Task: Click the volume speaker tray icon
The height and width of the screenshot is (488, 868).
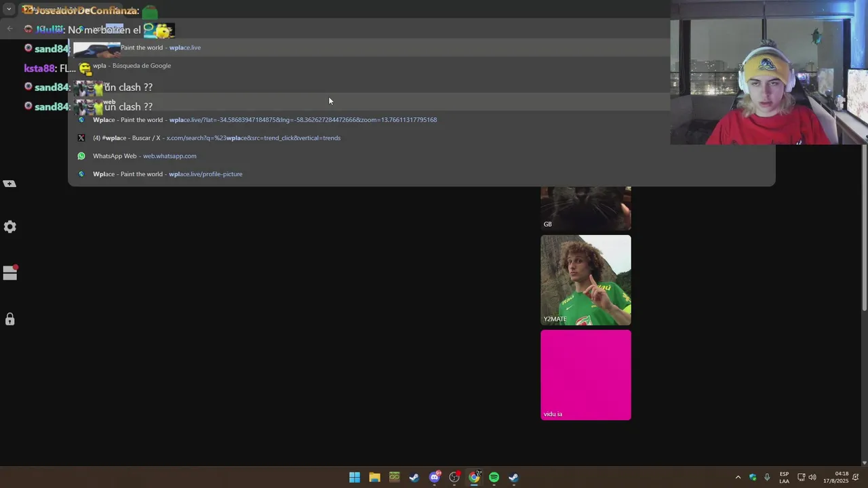Action: click(812, 477)
